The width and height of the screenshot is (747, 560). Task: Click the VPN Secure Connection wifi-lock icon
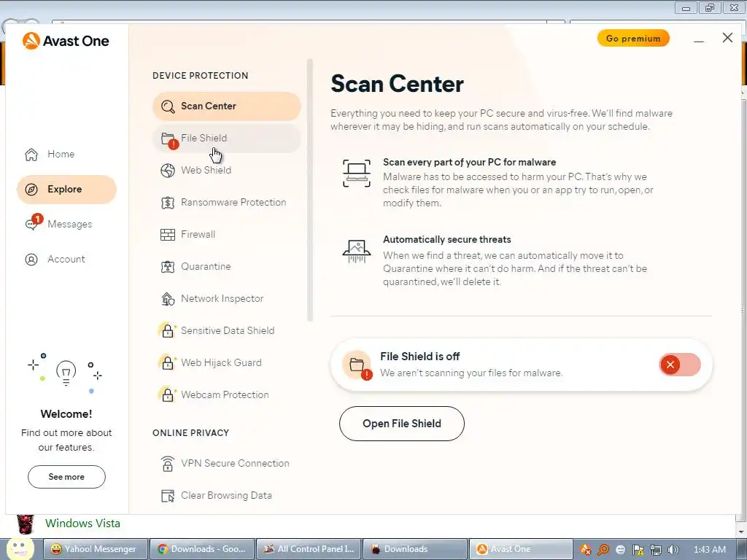tap(168, 464)
